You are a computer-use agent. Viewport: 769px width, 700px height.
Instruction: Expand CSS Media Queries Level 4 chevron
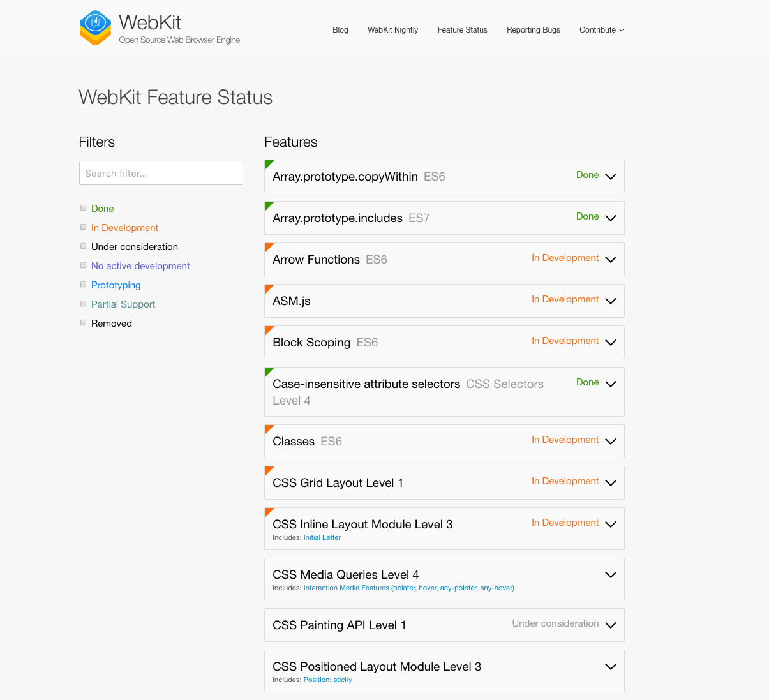coord(610,575)
